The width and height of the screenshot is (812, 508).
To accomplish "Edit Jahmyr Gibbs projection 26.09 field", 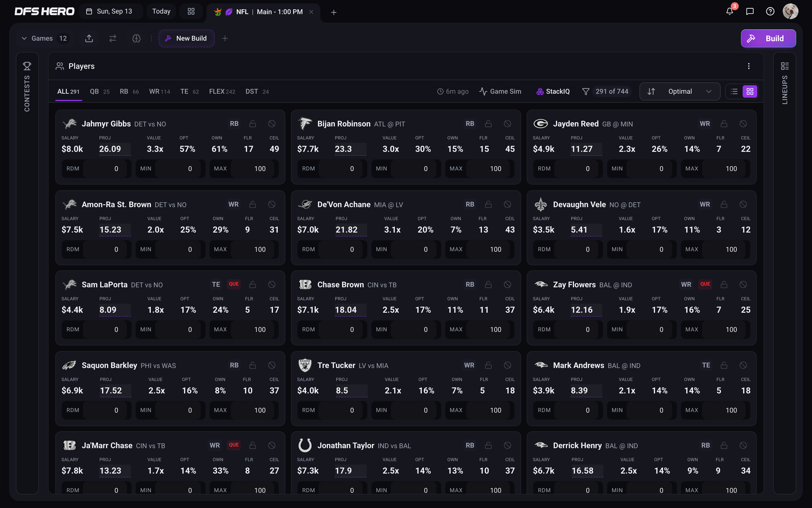I will [x=115, y=149].
